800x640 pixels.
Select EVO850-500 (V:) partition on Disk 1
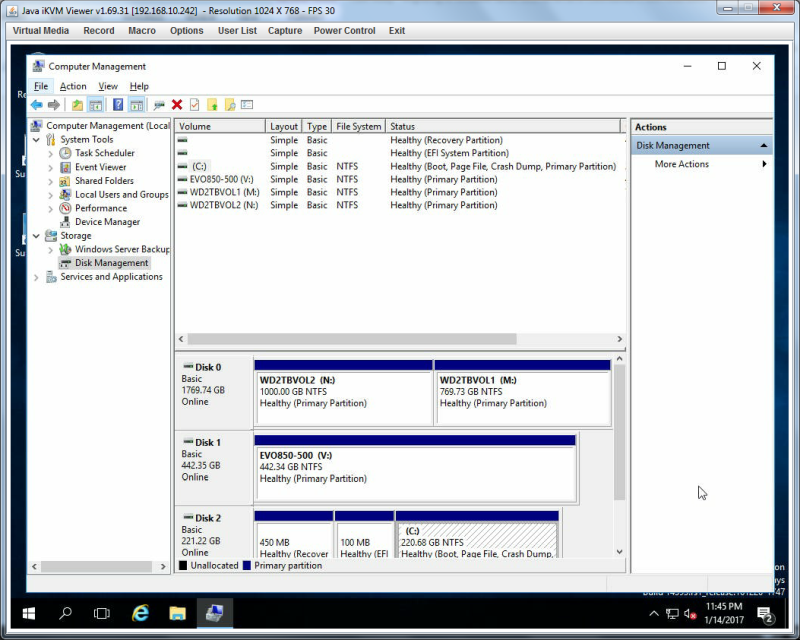[415, 469]
